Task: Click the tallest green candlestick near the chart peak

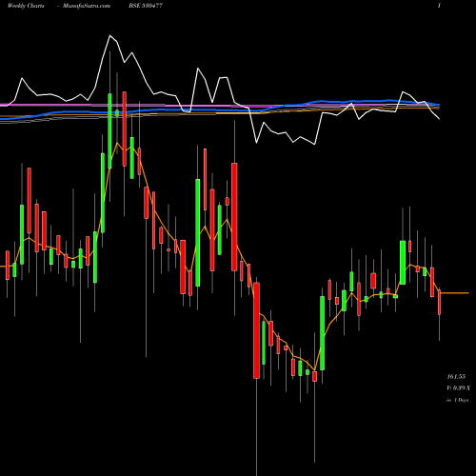Action: pos(109,130)
